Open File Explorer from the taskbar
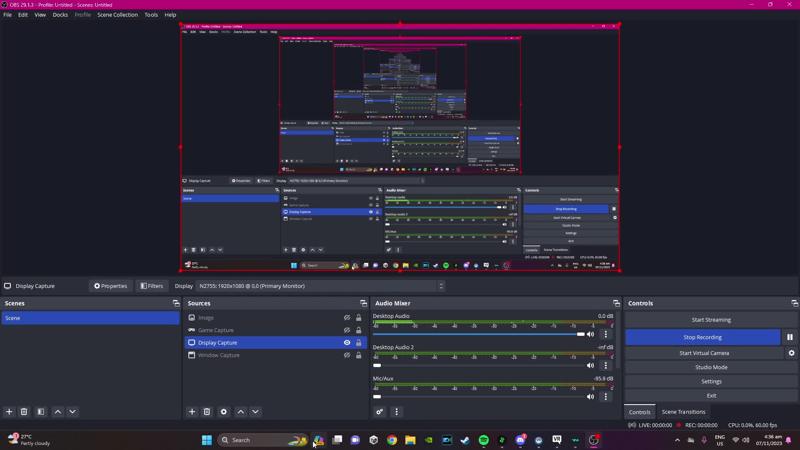 click(x=410, y=440)
